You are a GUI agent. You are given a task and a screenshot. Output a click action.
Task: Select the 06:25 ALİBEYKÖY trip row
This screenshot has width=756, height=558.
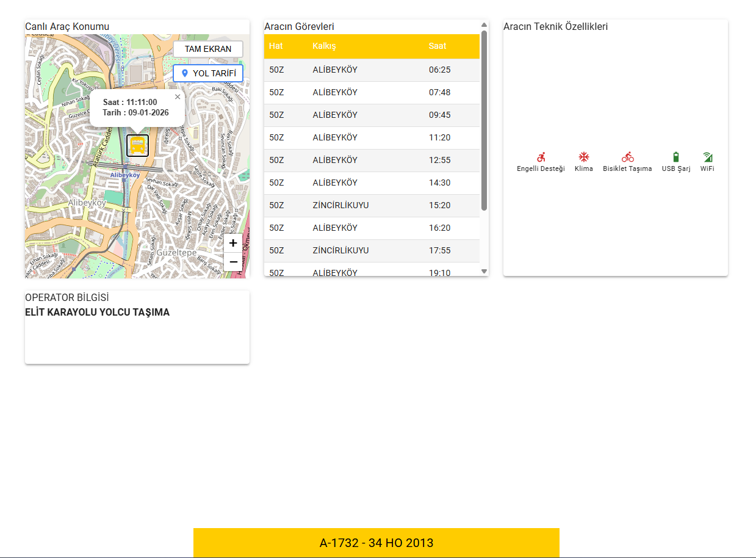[372, 70]
